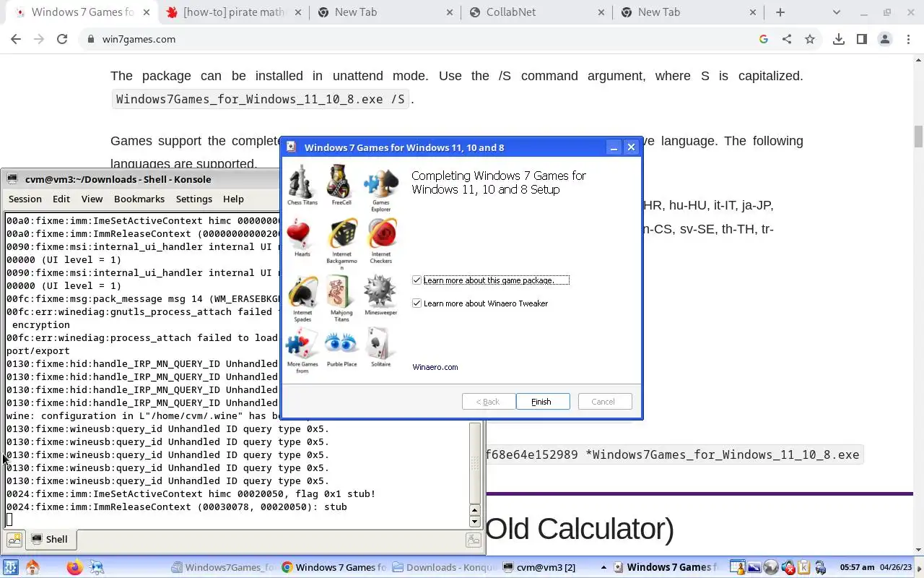Click the Internet Backgammon dice icon

[x=341, y=235]
